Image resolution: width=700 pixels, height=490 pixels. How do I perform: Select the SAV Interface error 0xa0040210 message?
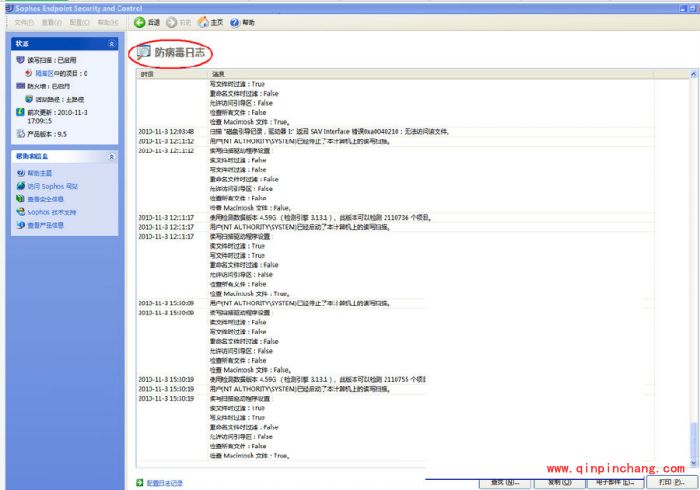[x=329, y=132]
